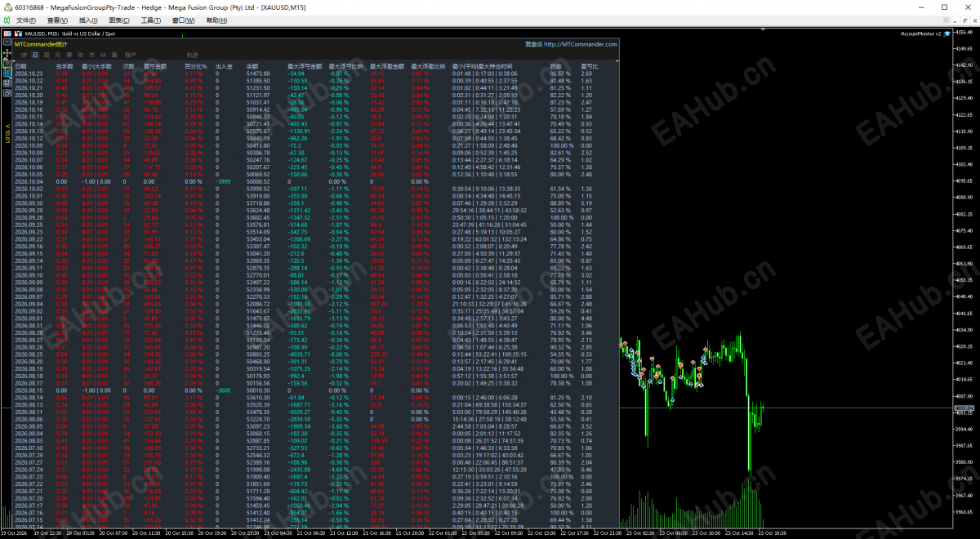
Task: Click the 2026.10.04 date row
Action: click(29, 181)
